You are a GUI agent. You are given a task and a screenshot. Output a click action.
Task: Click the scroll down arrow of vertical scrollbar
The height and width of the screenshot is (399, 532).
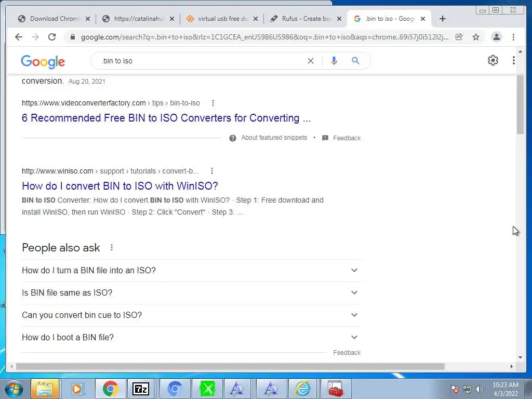point(520,357)
